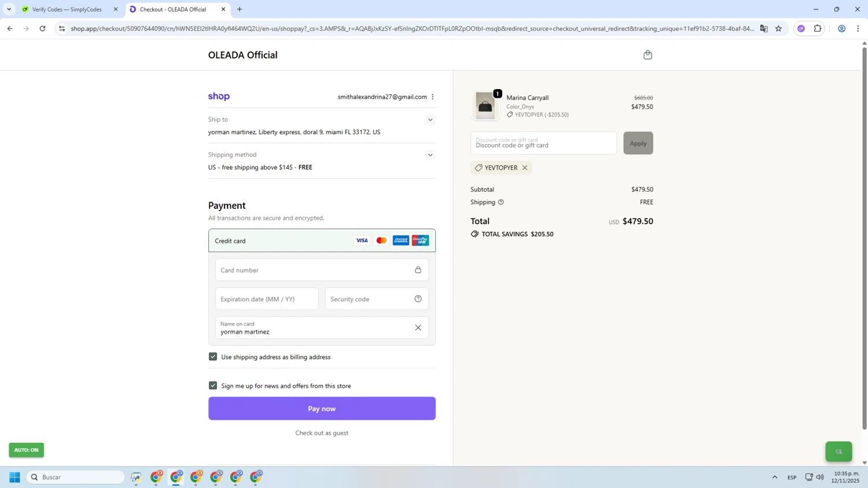Click the Buscar taskbar search box
This screenshot has width=868, height=488.
tap(76, 477)
